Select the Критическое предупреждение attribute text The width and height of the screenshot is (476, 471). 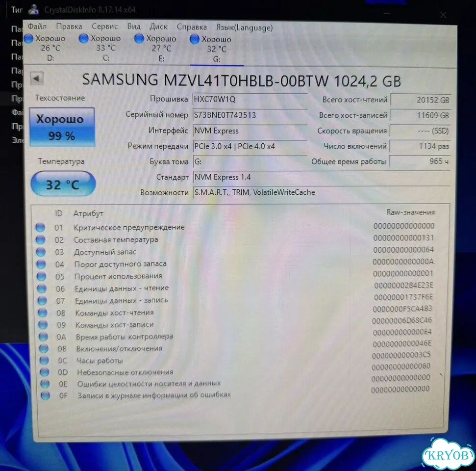(x=129, y=227)
